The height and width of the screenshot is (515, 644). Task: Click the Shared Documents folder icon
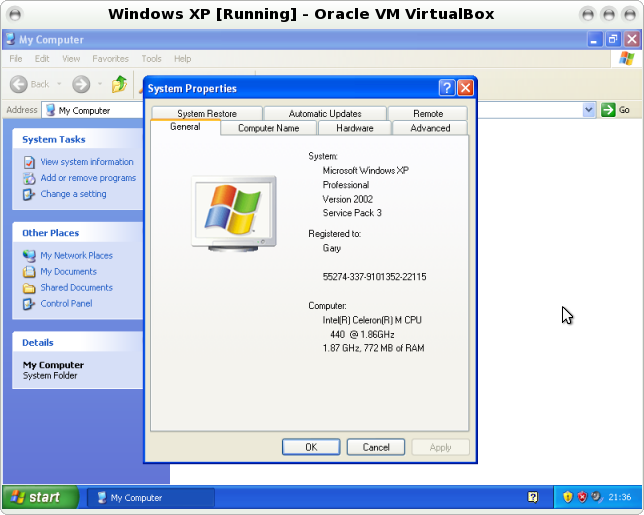point(29,288)
